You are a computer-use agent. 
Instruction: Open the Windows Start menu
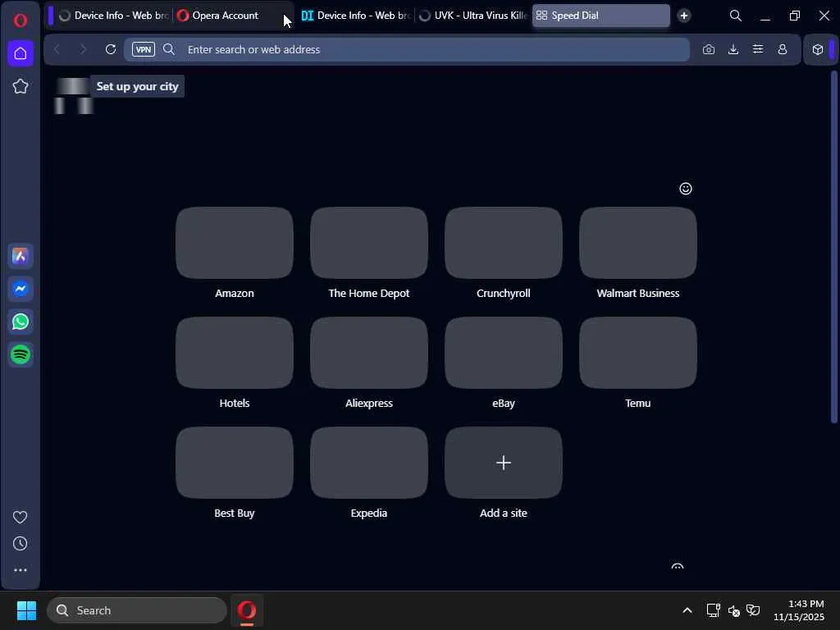[x=26, y=610]
